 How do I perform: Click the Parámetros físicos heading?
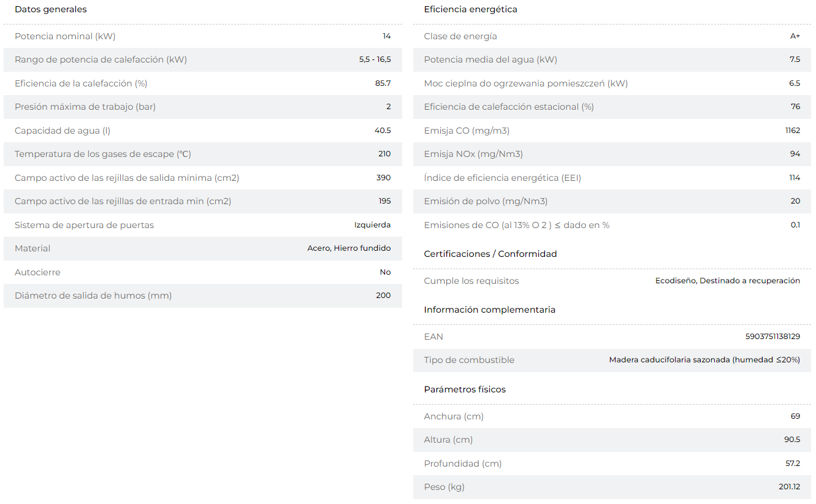tap(465, 389)
